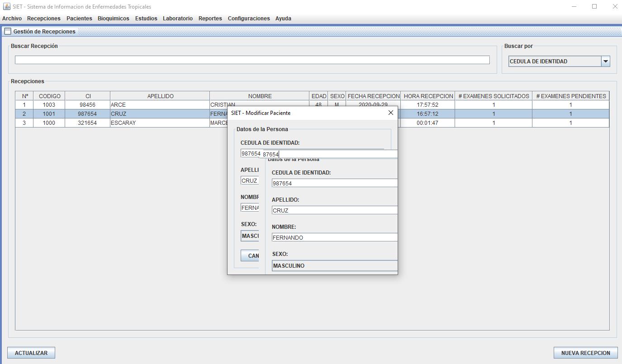Select the ESCARAY surname cell

click(160, 123)
